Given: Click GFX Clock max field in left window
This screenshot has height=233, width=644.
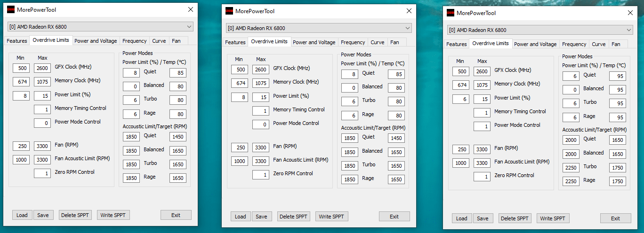Looking at the screenshot, I should 42,68.
